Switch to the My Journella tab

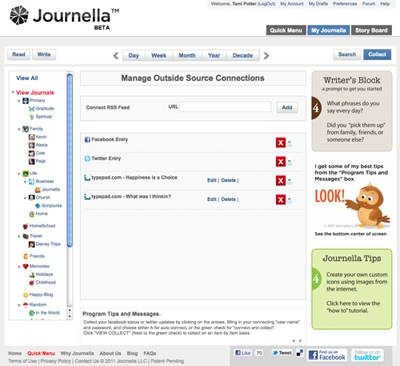click(x=328, y=30)
